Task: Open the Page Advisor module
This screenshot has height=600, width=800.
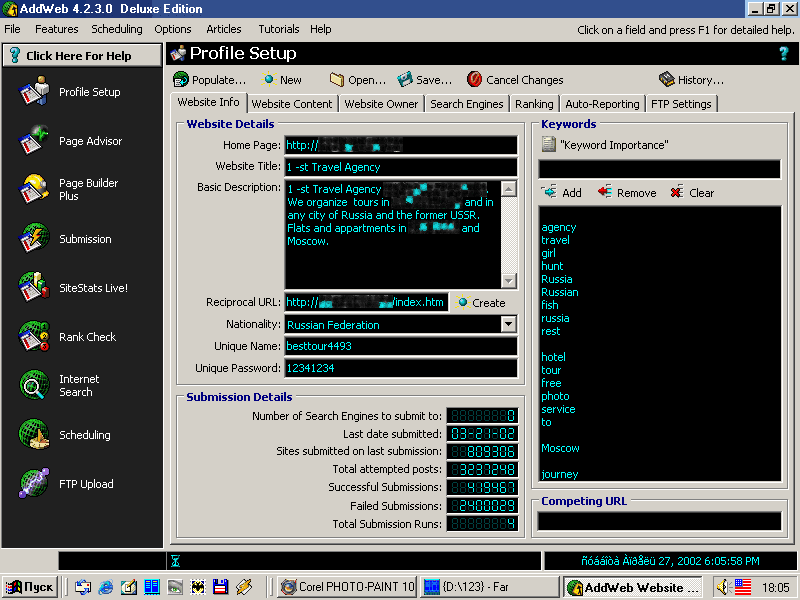Action: click(70, 141)
